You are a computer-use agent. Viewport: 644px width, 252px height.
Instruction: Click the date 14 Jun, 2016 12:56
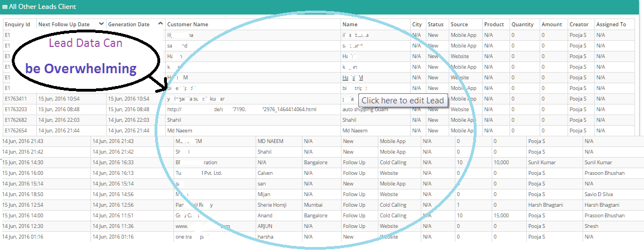pos(113,205)
